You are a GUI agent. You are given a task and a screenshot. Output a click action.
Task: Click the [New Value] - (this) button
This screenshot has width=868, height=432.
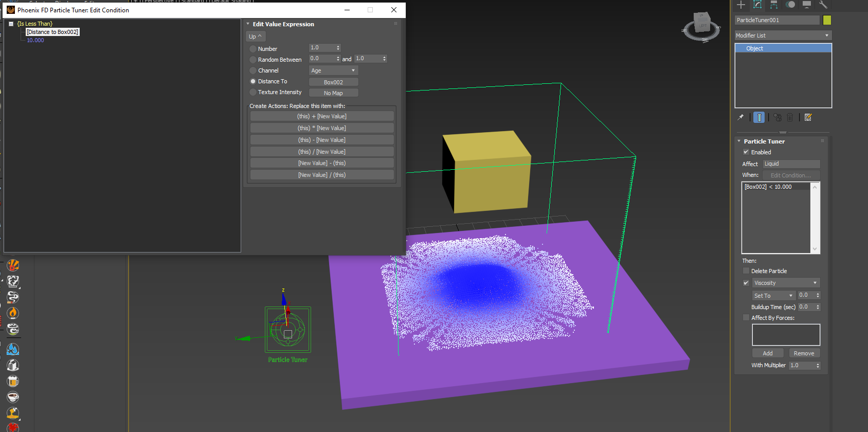322,163
